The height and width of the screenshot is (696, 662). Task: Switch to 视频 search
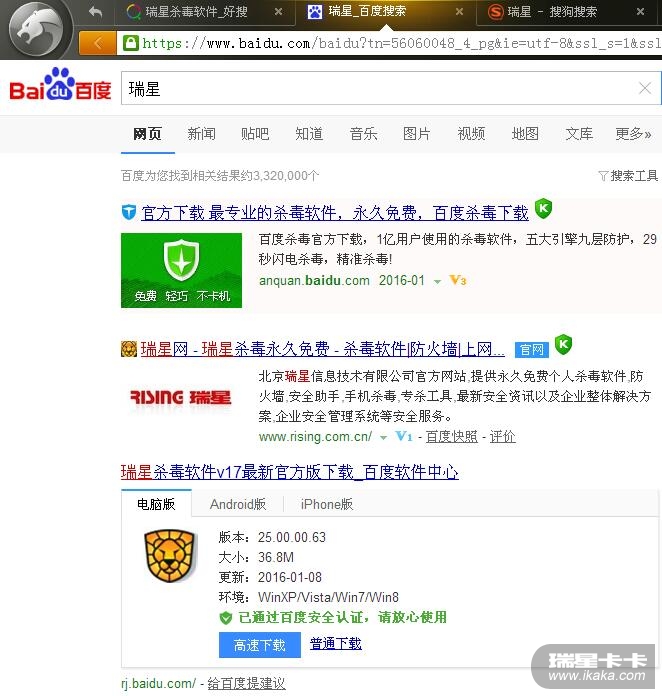[471, 134]
